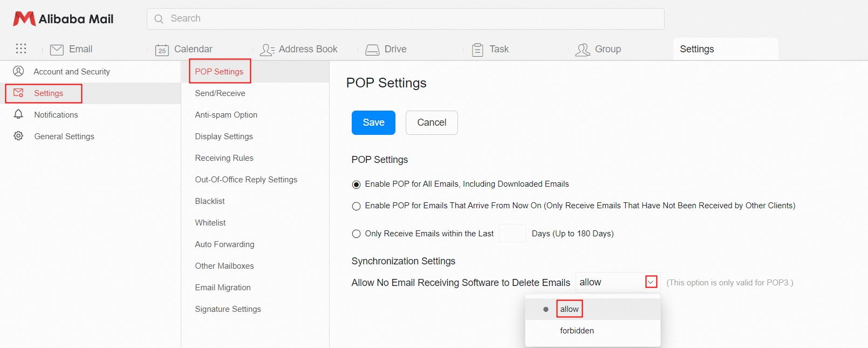Open the Address Book contacts icon
The height and width of the screenshot is (348, 868).
tap(267, 50)
